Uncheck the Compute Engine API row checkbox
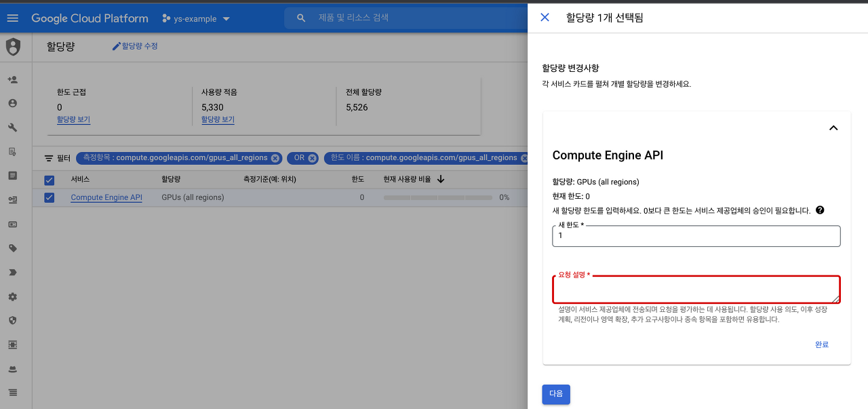 pyautogui.click(x=49, y=197)
